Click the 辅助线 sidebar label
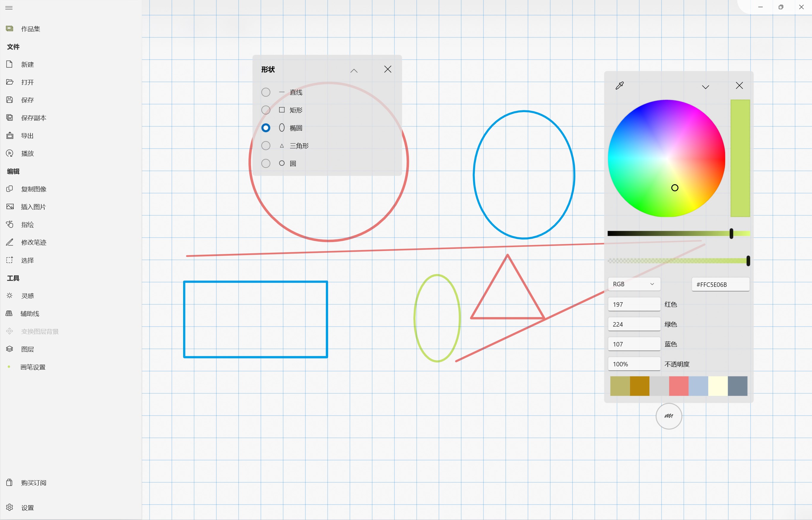 point(30,314)
